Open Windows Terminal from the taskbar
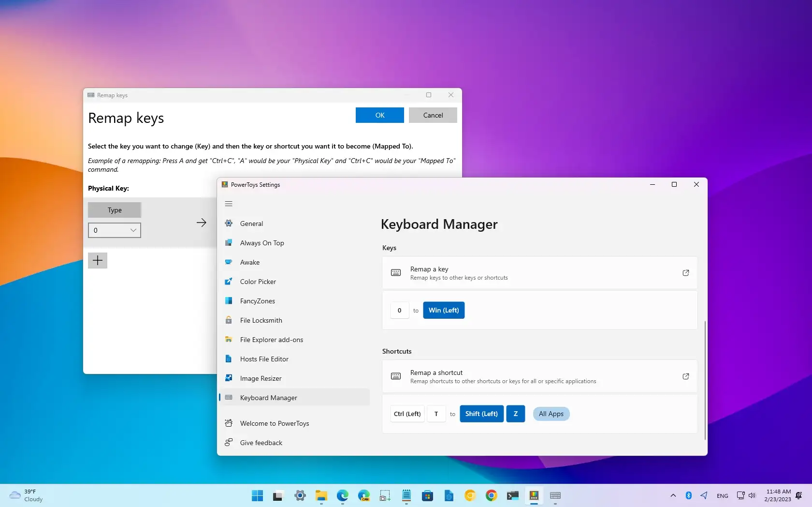 (512, 496)
